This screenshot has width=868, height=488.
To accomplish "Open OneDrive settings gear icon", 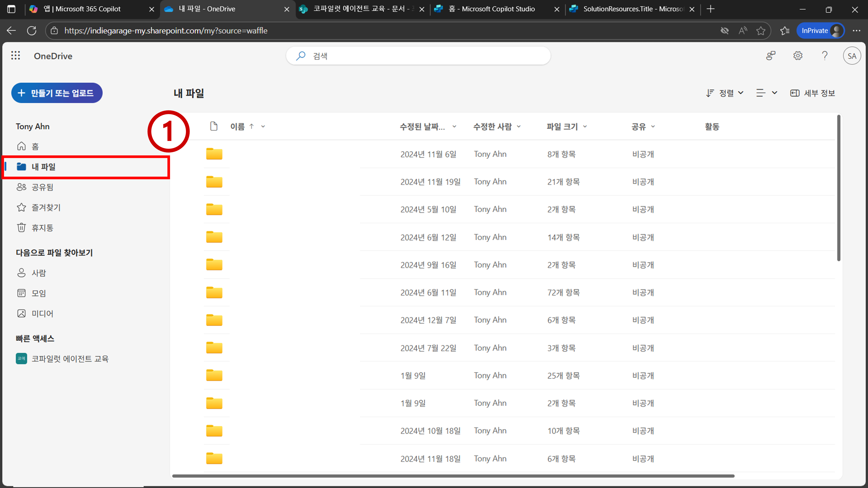I will [x=797, y=56].
